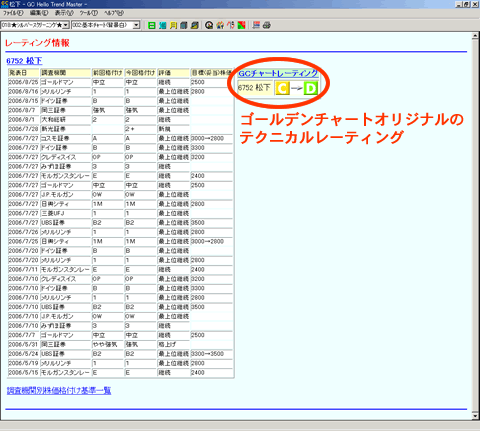Click the 新規 evaluation cell
The height and width of the screenshot is (431, 480).
[x=173, y=129]
